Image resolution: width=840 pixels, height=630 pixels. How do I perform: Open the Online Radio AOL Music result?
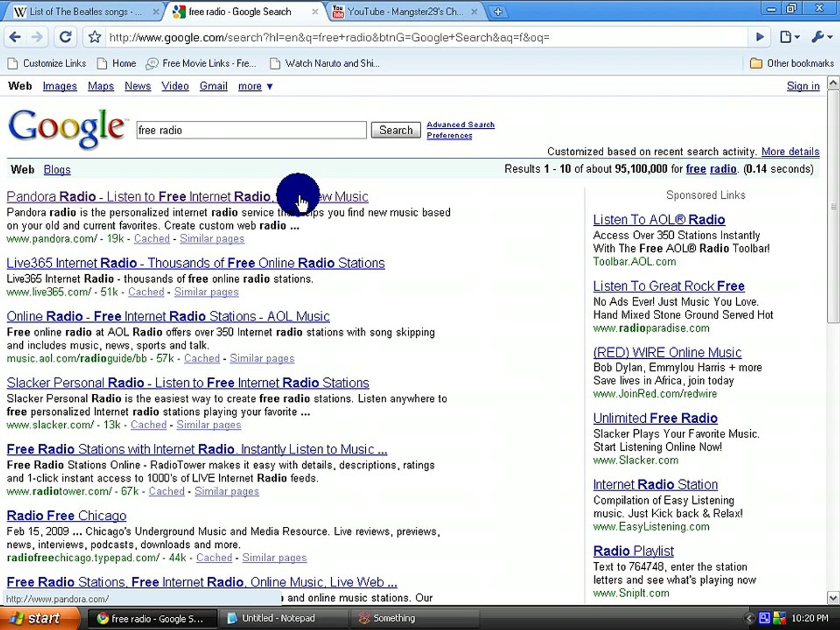pos(168,316)
